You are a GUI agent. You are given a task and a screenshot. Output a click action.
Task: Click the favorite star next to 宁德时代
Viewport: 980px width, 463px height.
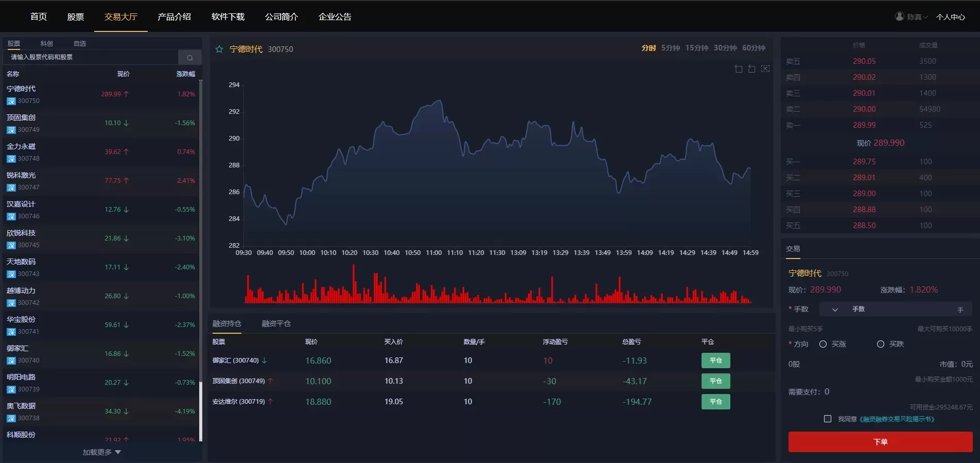[x=219, y=49]
